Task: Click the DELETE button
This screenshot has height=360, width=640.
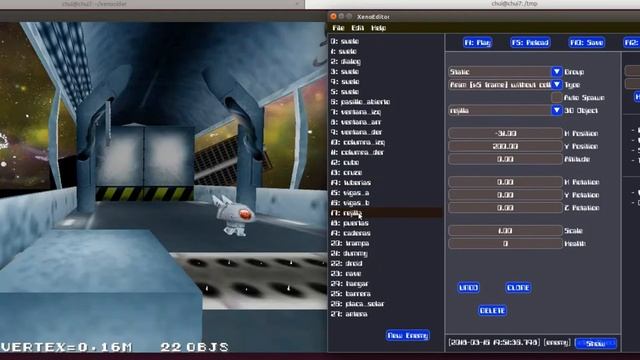Action: (x=492, y=311)
